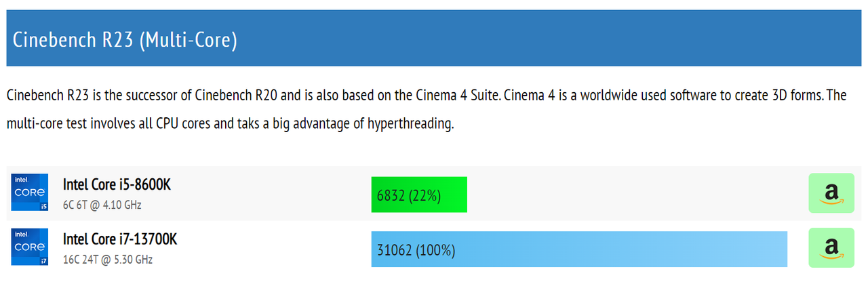Click the light blue i7-13700K score bar
Screen dimensions: 868x284
579,249
